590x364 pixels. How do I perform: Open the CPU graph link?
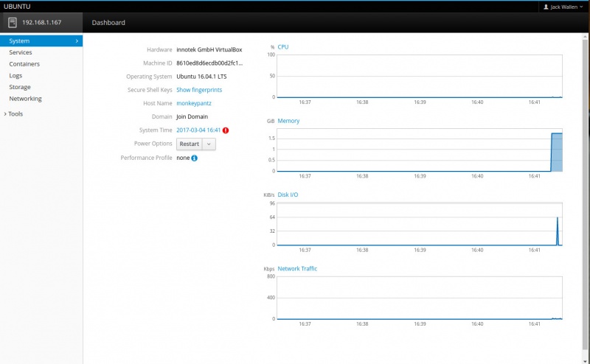[x=283, y=47]
